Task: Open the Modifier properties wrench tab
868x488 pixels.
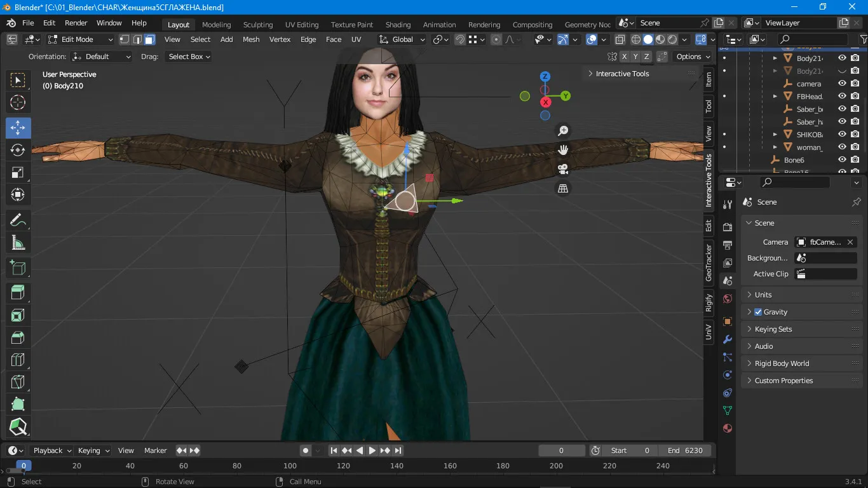Action: coord(728,339)
